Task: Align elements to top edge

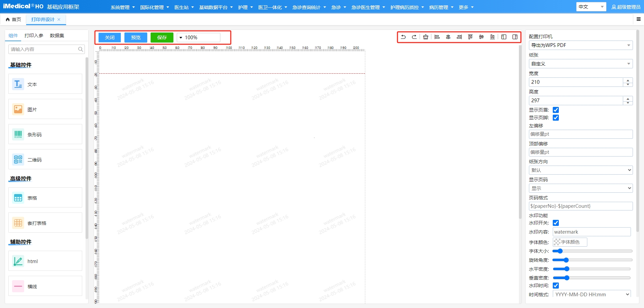Action: click(470, 37)
